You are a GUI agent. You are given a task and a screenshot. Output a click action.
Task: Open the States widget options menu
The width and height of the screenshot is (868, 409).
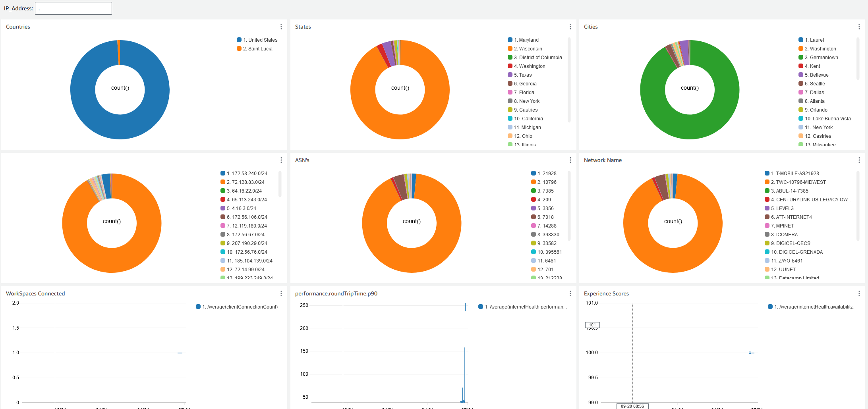pyautogui.click(x=570, y=27)
